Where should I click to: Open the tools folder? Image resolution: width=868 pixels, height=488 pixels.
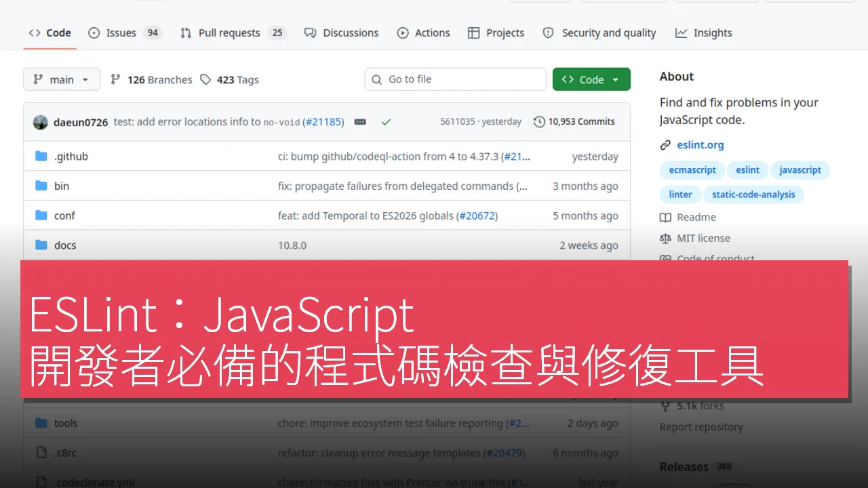pyautogui.click(x=66, y=423)
